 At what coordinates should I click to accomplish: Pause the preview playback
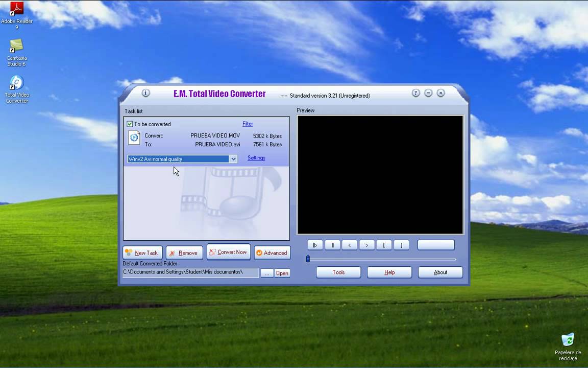332,245
